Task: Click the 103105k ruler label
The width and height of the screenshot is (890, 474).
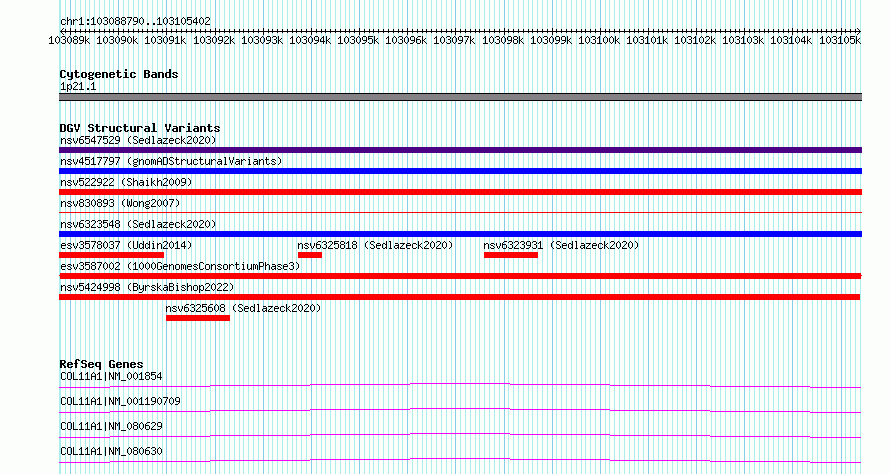Action: (839, 40)
